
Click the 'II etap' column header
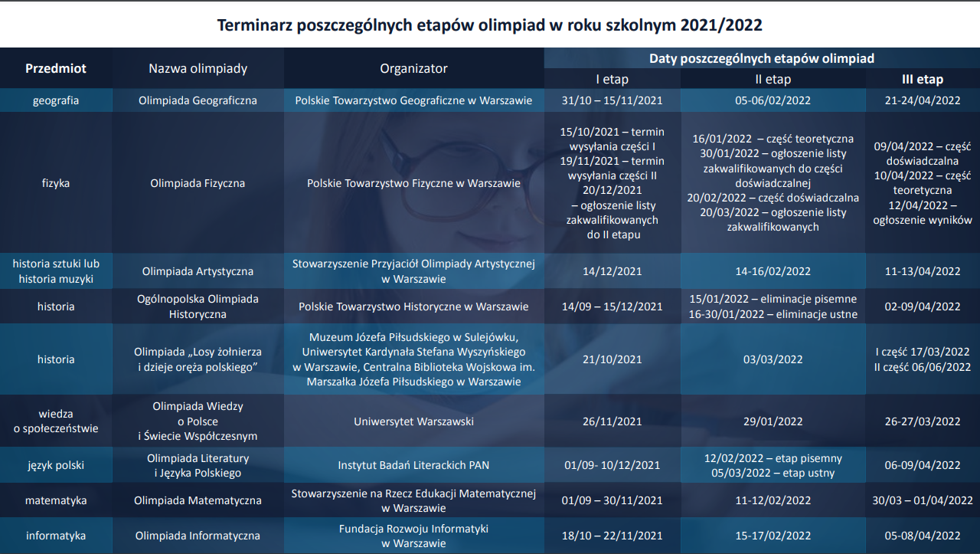click(773, 79)
